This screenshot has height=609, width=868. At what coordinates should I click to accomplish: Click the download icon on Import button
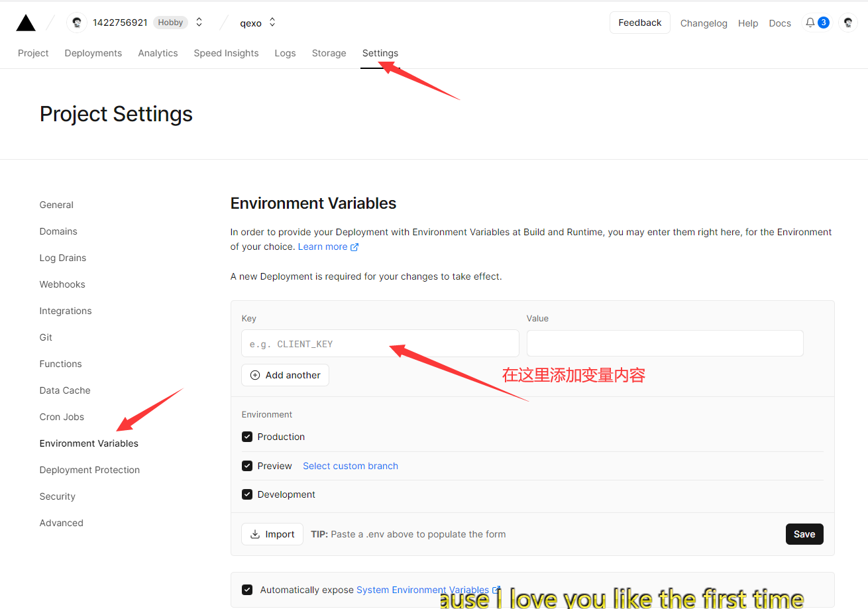pos(255,534)
